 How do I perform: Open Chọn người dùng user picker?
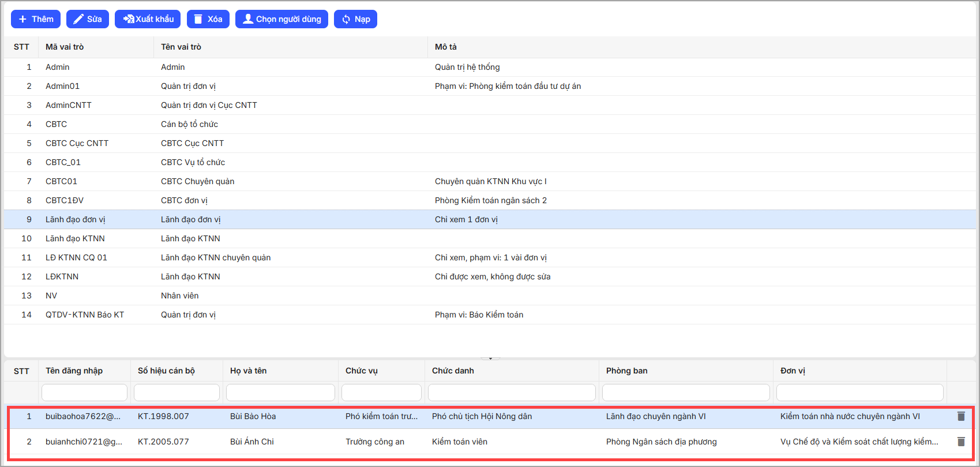pos(281,19)
